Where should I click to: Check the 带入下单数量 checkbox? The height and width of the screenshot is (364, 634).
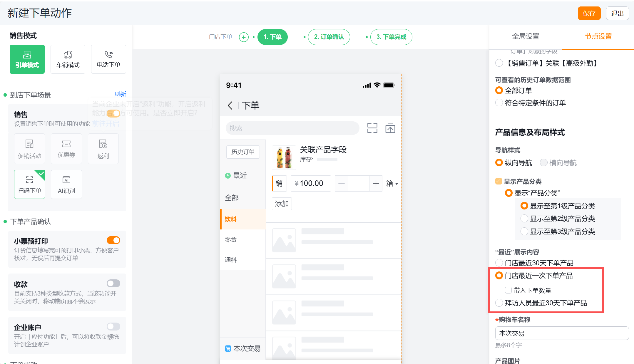pyautogui.click(x=508, y=290)
